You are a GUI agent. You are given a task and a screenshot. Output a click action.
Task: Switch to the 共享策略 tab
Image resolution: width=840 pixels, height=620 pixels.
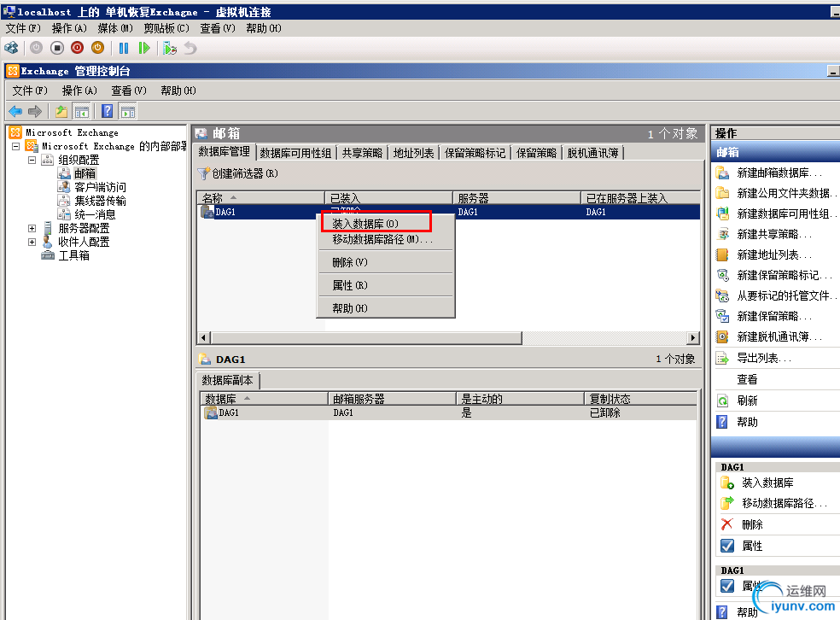point(362,153)
